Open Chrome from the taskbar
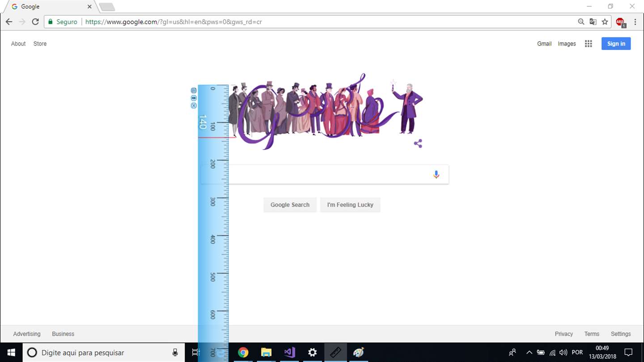This screenshot has width=644, height=362. pos(243,353)
